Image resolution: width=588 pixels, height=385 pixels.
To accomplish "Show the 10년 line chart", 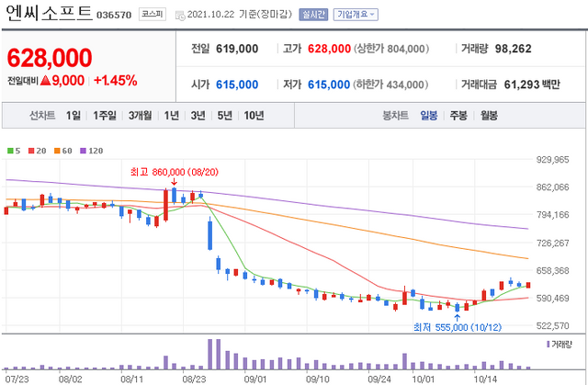I will pos(254,116).
